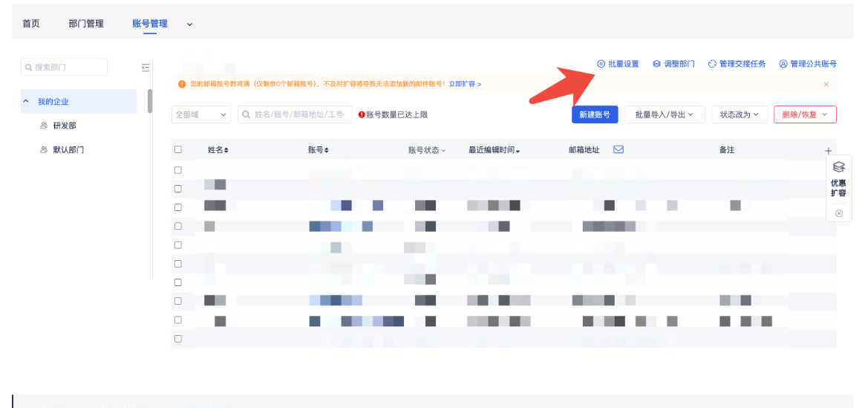Follow the 立即扩容 link in the warning
868x408 pixels.
pos(465,84)
